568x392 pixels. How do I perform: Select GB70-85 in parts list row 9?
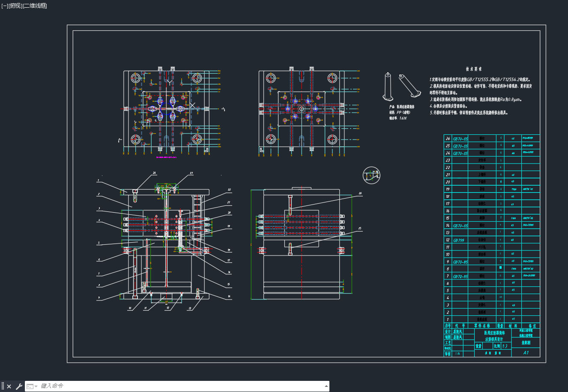pyautogui.click(x=460, y=262)
